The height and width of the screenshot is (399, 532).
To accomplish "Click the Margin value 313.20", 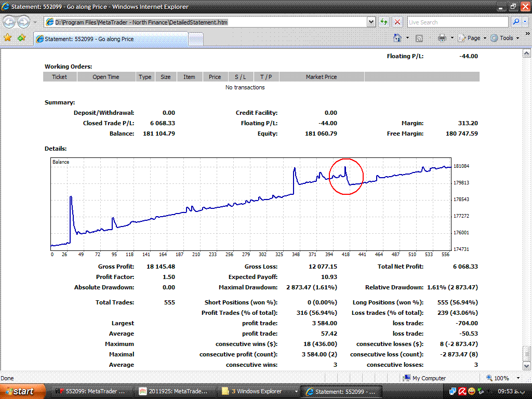I will coord(468,123).
